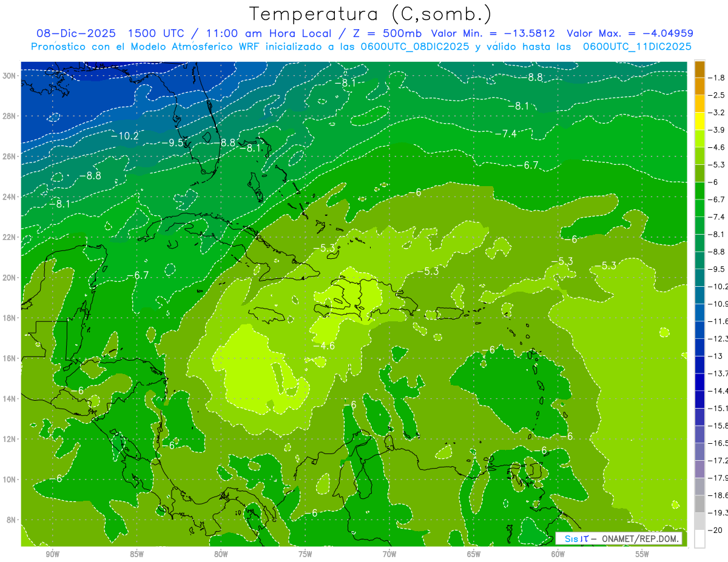Viewport: 728px width, 562px height.
Task: Click the -7.4 contour label on the map
Action: pos(505,133)
